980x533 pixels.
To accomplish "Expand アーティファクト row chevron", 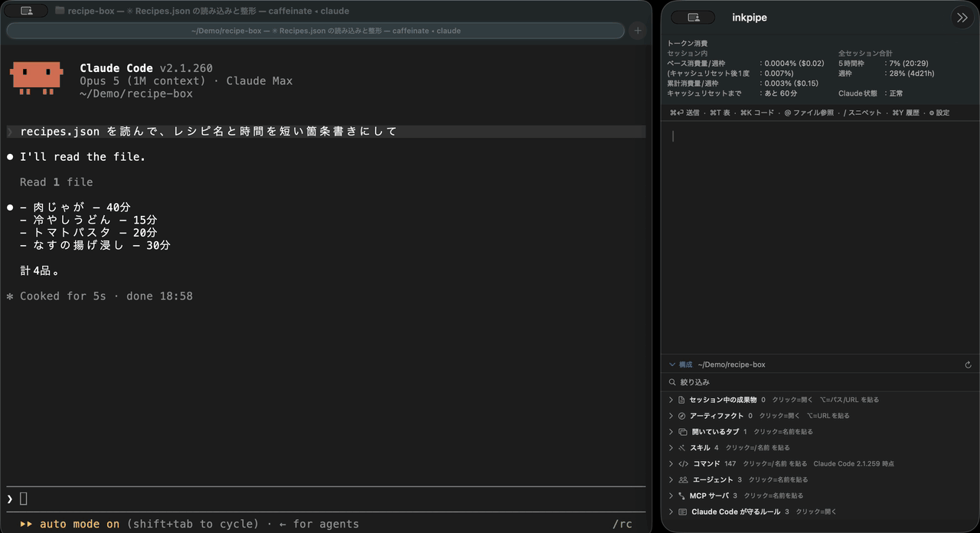I will click(671, 416).
